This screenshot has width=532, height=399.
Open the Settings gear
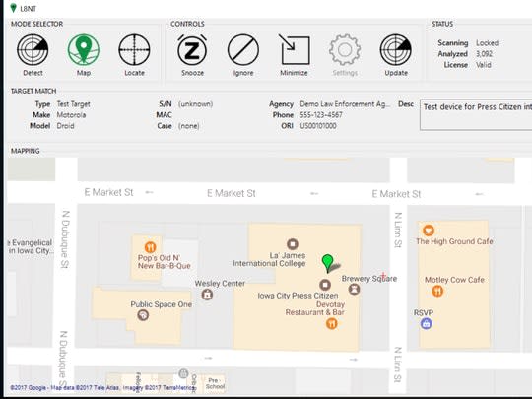point(345,50)
